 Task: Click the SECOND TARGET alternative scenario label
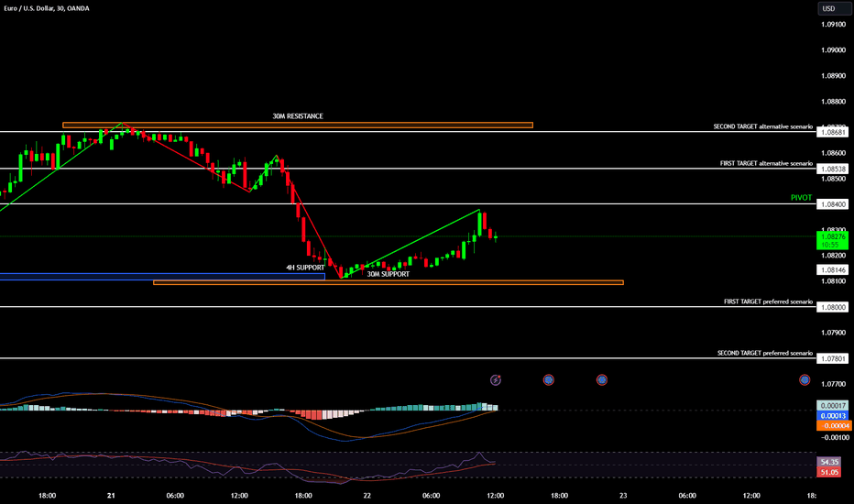tap(763, 126)
